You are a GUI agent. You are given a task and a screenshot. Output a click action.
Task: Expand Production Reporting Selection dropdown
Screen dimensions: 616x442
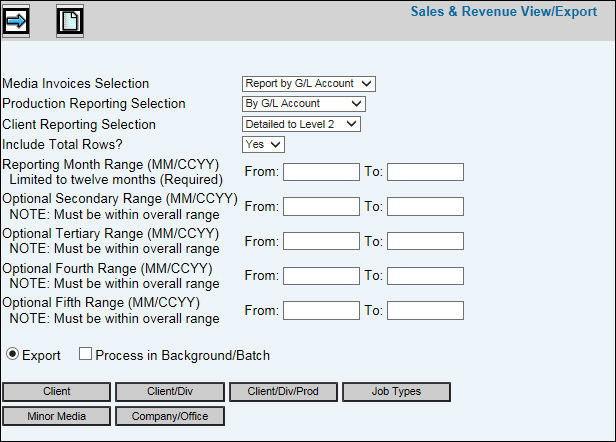pyautogui.click(x=304, y=104)
